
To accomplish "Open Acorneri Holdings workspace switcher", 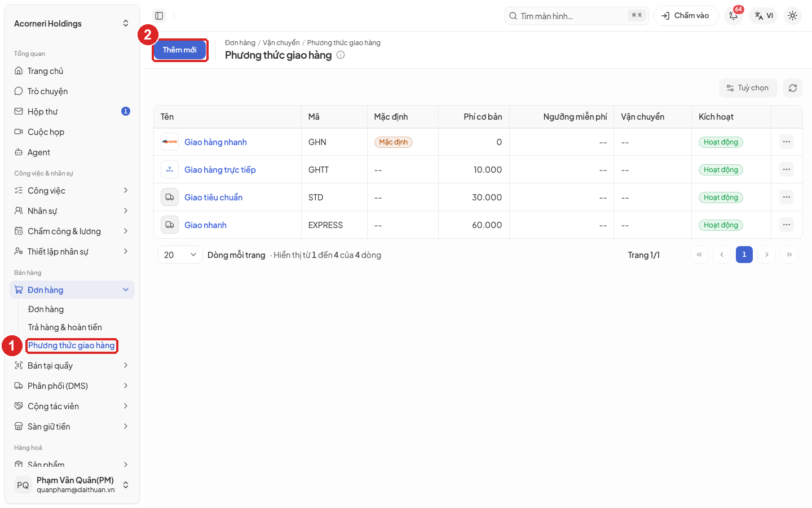I will pos(72,24).
